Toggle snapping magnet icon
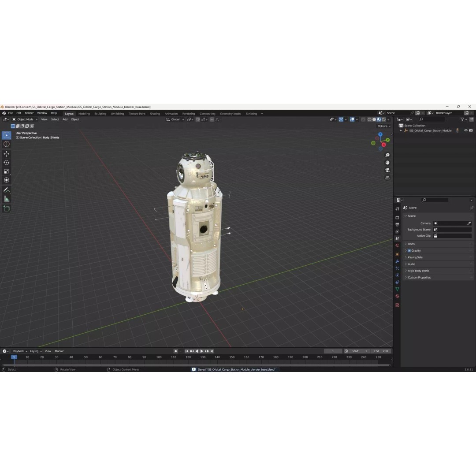The height and width of the screenshot is (476, 476). coord(197,119)
